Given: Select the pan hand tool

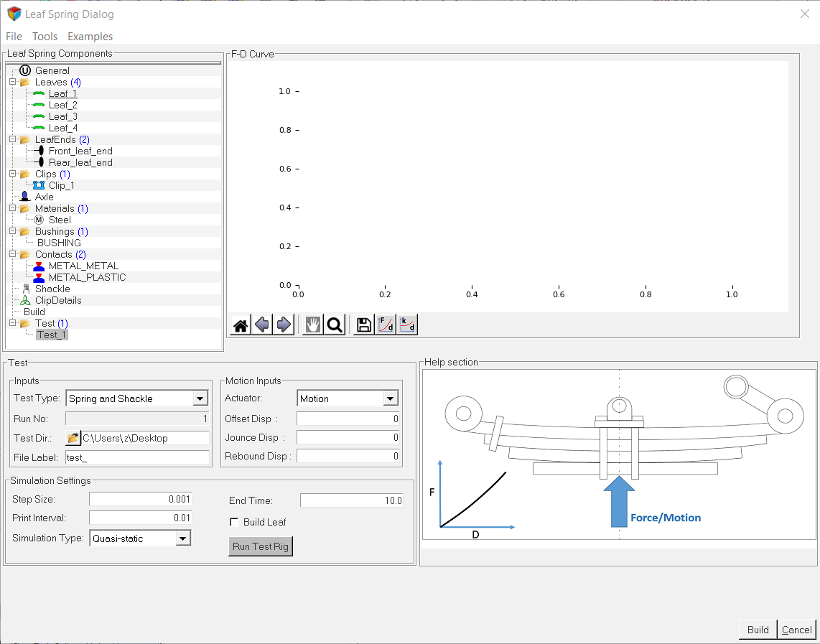Looking at the screenshot, I should (312, 325).
